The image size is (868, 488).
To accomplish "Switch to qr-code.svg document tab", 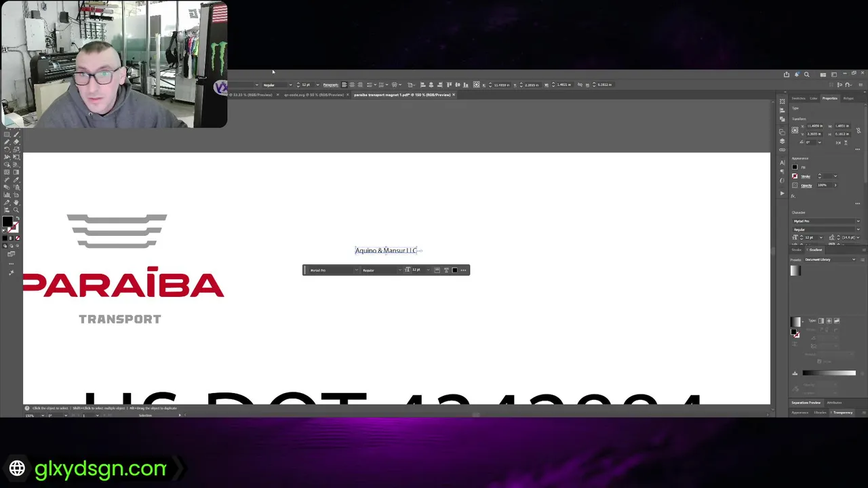I will click(x=314, y=94).
